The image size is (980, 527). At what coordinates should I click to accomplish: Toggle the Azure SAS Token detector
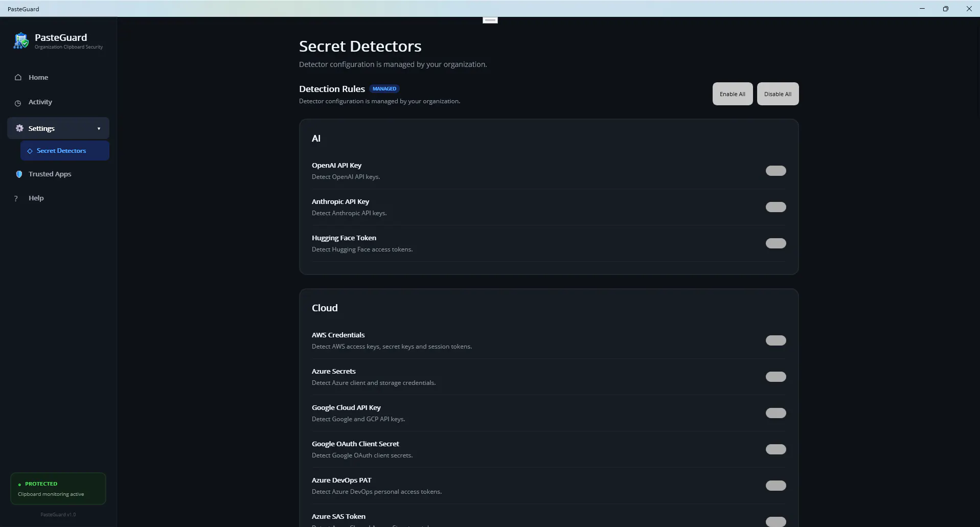click(776, 521)
